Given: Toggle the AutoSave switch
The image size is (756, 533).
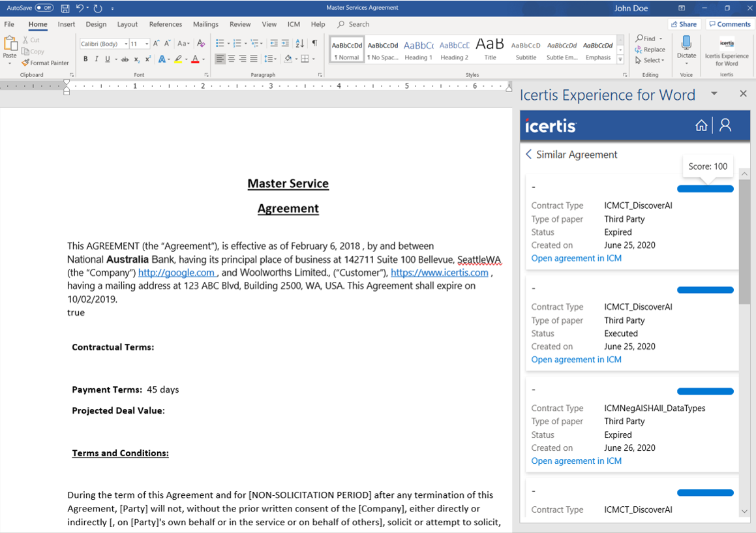Looking at the screenshot, I should point(44,8).
